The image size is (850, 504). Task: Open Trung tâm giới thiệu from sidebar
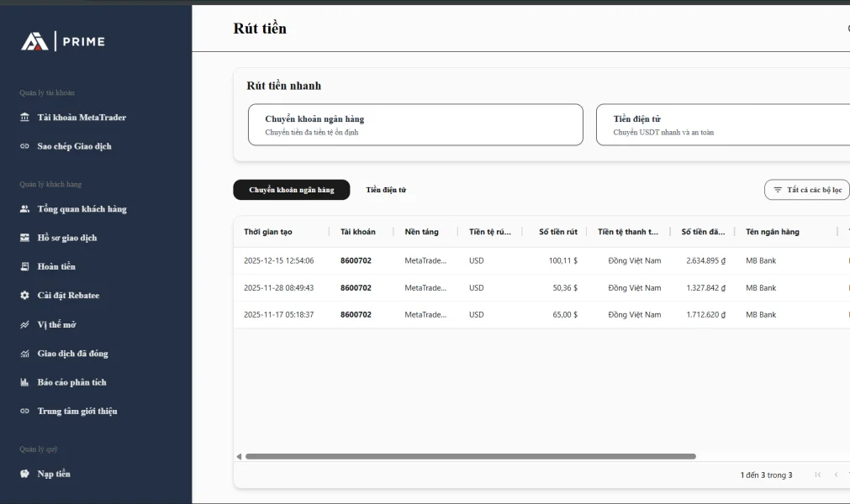click(77, 412)
